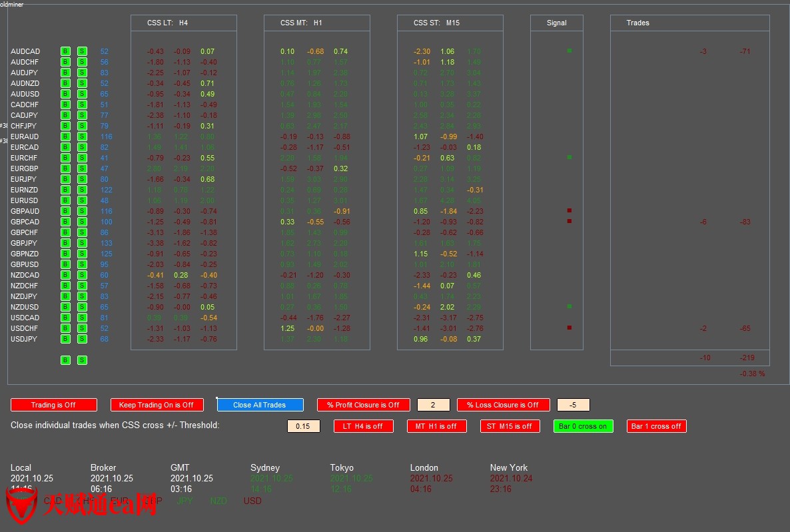
Task: Click the bottom all-pairs S icon
Action: (82, 360)
